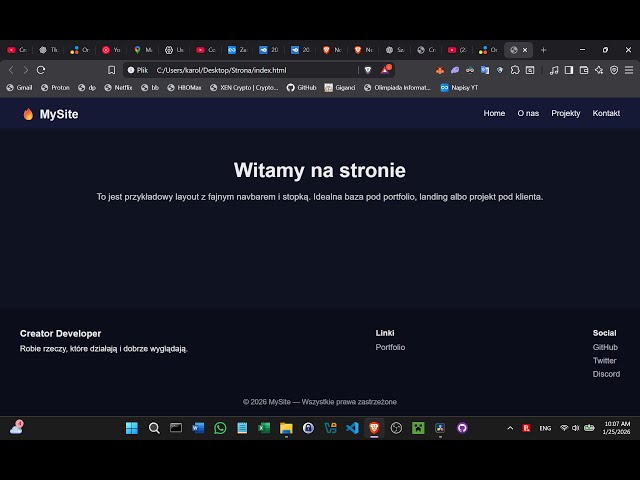Switch to the 'Za' tab

pyautogui.click(x=238, y=50)
